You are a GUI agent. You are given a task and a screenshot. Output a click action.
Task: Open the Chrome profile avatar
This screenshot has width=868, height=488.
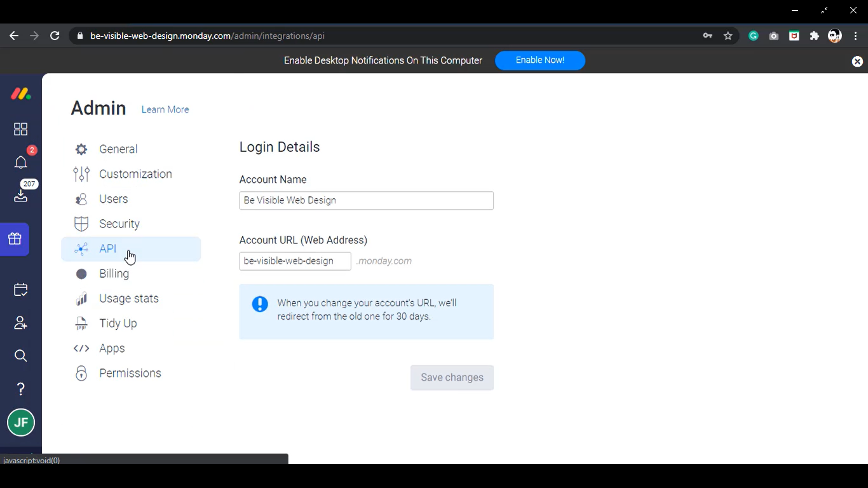coord(835,36)
